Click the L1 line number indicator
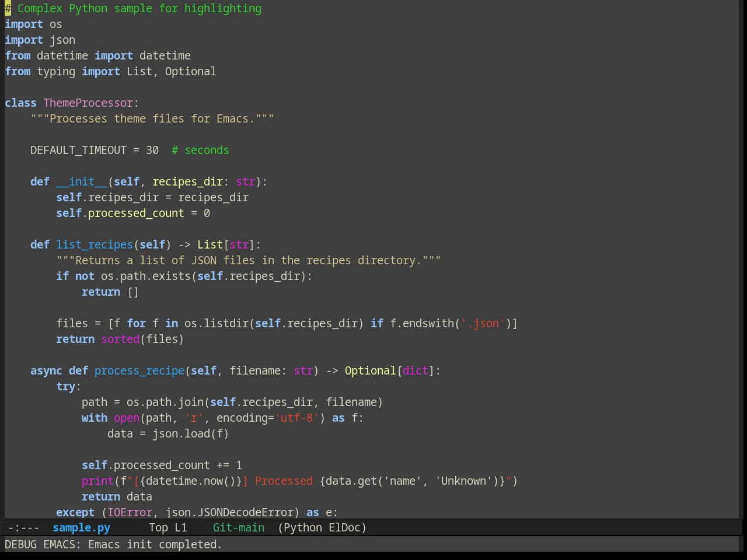Viewport: 747px width, 560px height. click(181, 528)
